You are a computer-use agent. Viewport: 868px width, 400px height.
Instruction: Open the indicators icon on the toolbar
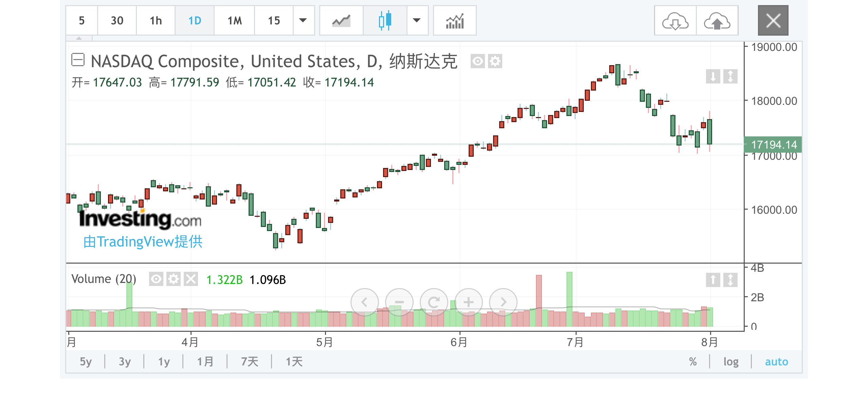tap(455, 21)
